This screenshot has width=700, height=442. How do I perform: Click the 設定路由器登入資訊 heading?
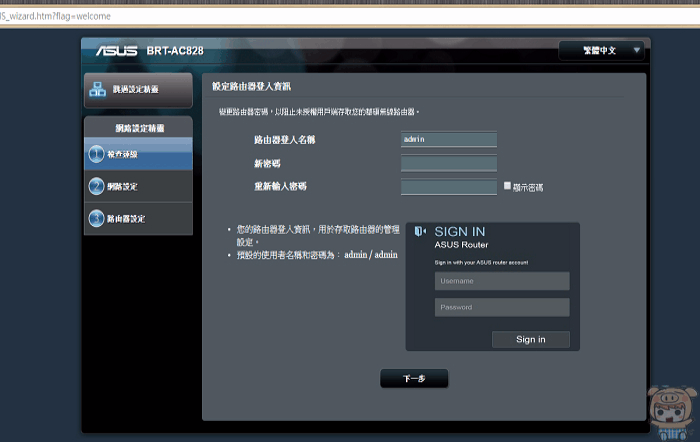251,87
